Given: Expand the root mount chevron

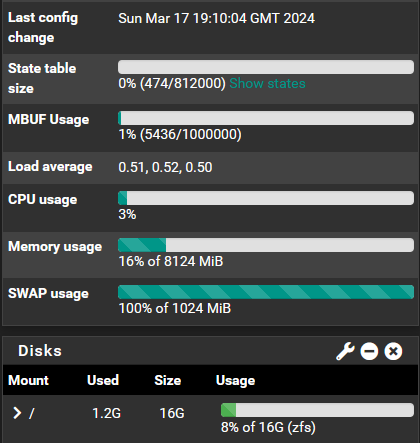Looking at the screenshot, I should (x=17, y=413).
